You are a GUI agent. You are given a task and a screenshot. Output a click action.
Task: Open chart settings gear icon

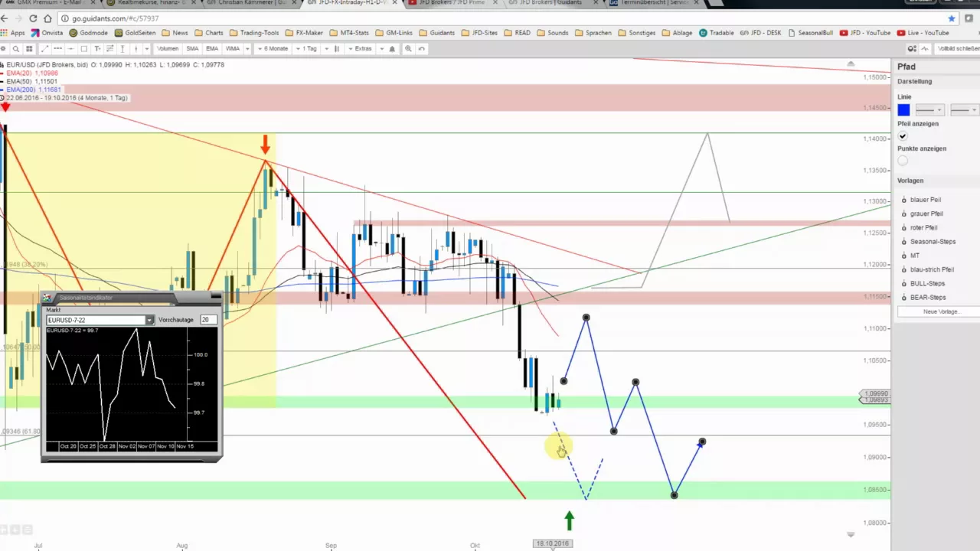pos(4,48)
